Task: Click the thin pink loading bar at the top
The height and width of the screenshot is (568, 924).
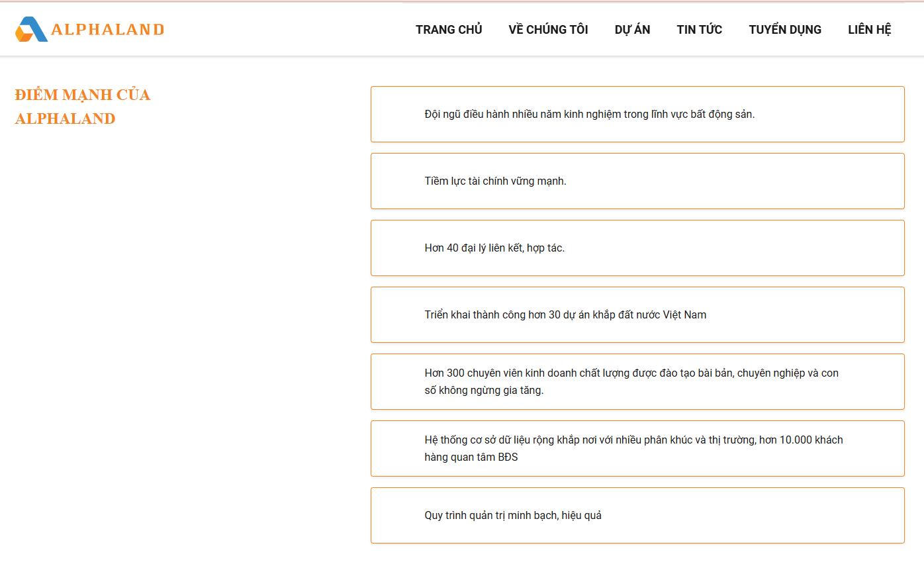Action: tap(462, 1)
